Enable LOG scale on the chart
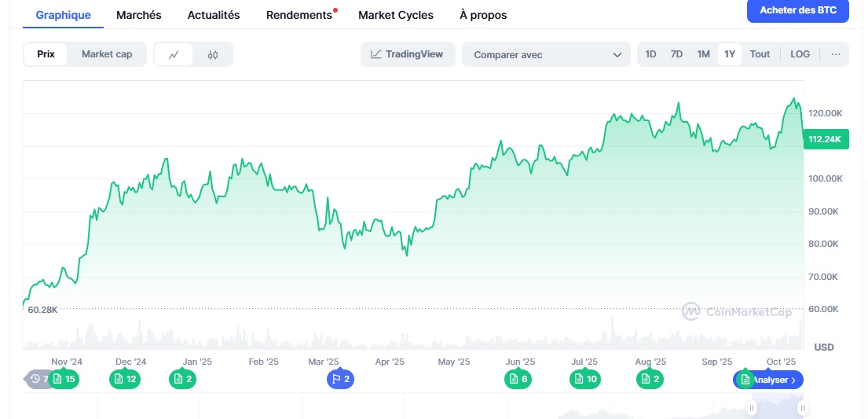The image size is (868, 419). [800, 54]
